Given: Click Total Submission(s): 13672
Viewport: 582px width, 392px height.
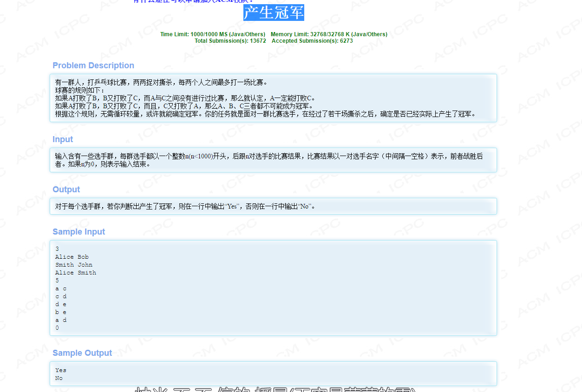Looking at the screenshot, I should tap(230, 41).
